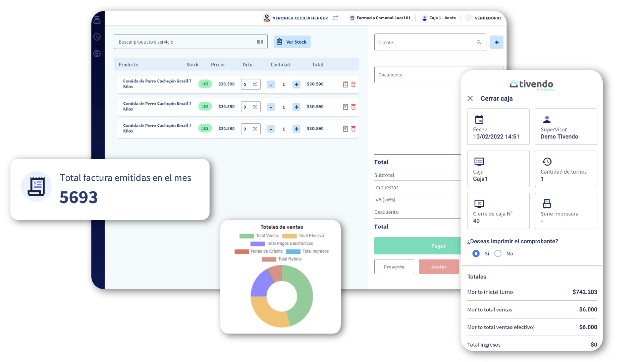Viewport: 644px width, 362px height.
Task: Open the cash register icon in sidebar
Action: point(97,20)
